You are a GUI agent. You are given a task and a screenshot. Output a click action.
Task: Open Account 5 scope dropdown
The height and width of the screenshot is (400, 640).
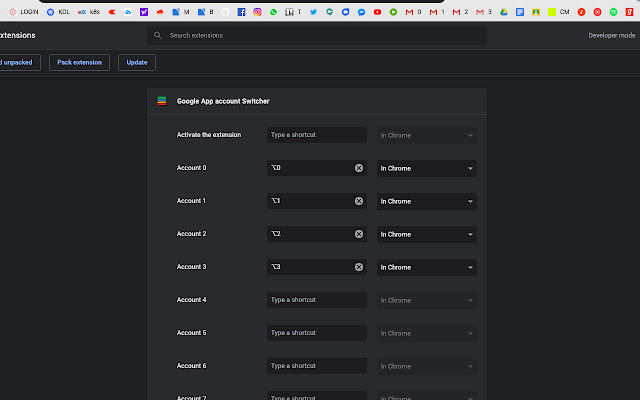tap(427, 333)
